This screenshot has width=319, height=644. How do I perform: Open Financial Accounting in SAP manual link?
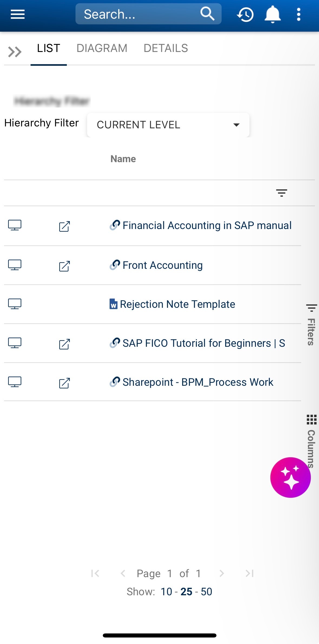point(207,225)
